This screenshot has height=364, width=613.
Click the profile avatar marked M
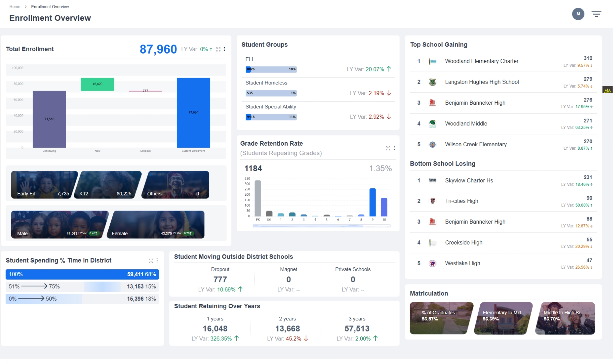coord(578,14)
